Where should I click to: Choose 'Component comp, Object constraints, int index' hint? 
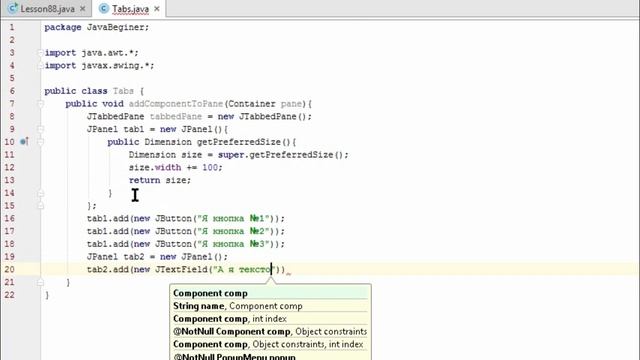[x=270, y=344]
